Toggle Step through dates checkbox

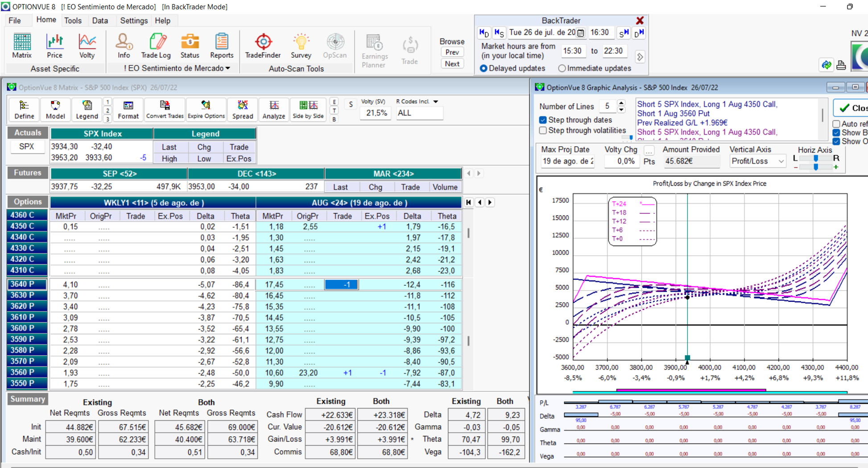click(543, 120)
